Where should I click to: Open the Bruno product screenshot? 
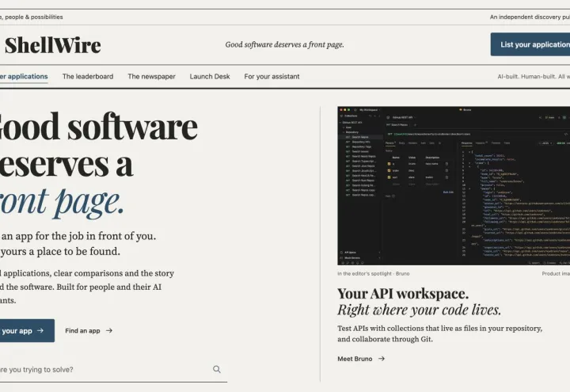(454, 185)
